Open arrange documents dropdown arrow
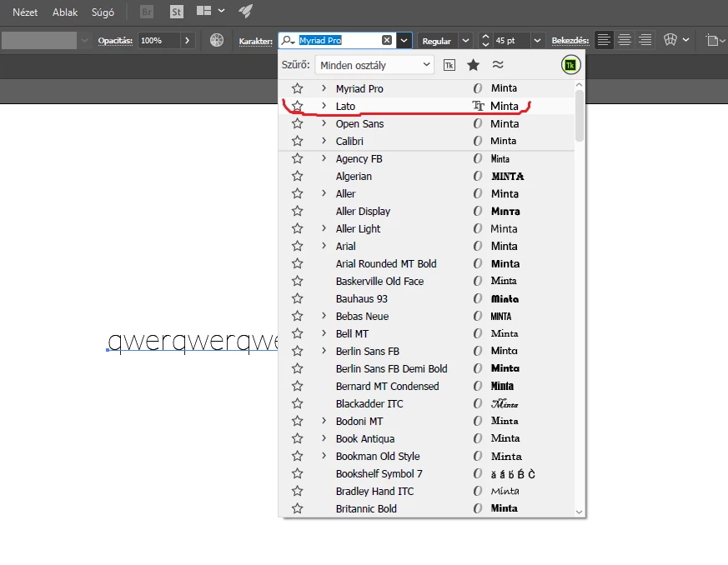Viewport: 728px width, 565px height. coord(222,11)
